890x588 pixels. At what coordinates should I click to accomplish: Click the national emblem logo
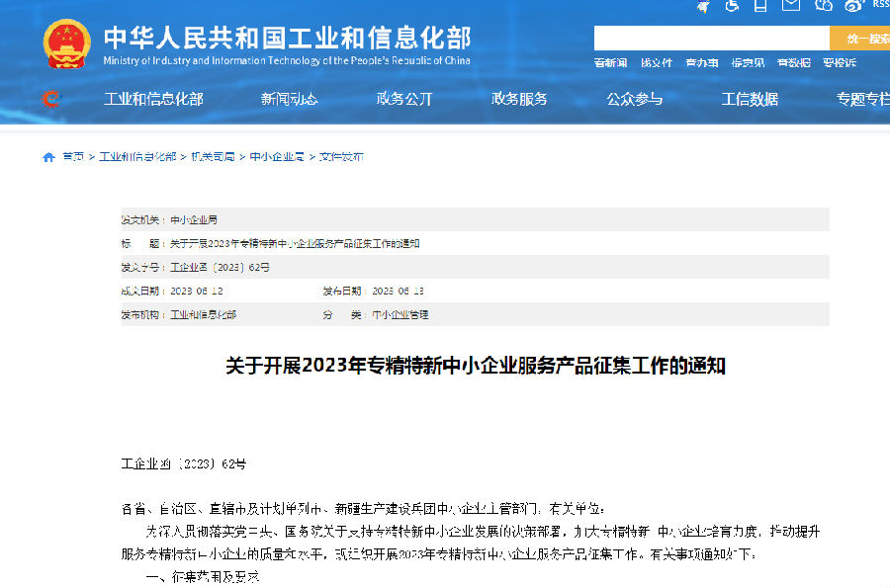click(x=66, y=44)
